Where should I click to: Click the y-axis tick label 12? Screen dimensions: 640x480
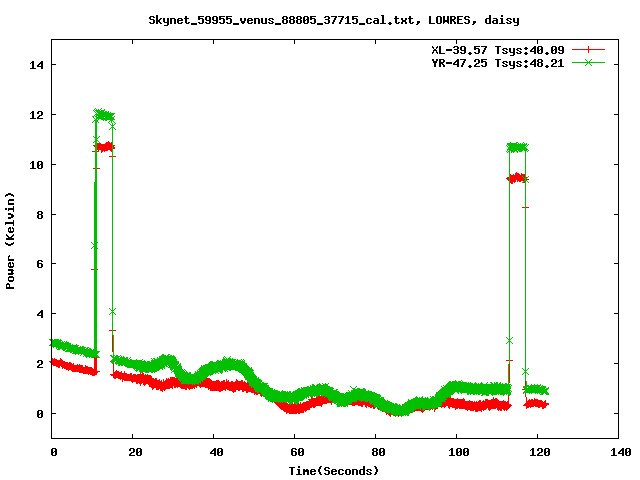pos(36,115)
